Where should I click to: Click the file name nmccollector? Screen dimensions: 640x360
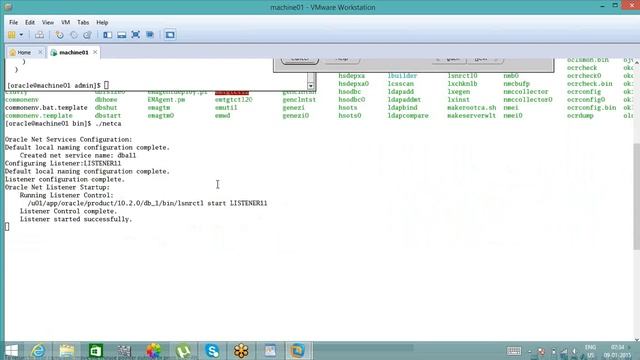526,92
